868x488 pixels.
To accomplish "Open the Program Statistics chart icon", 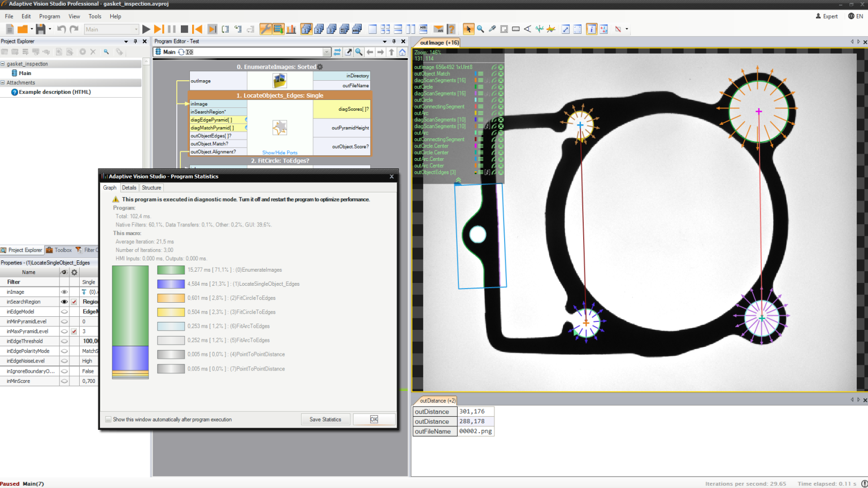I will pos(292,29).
